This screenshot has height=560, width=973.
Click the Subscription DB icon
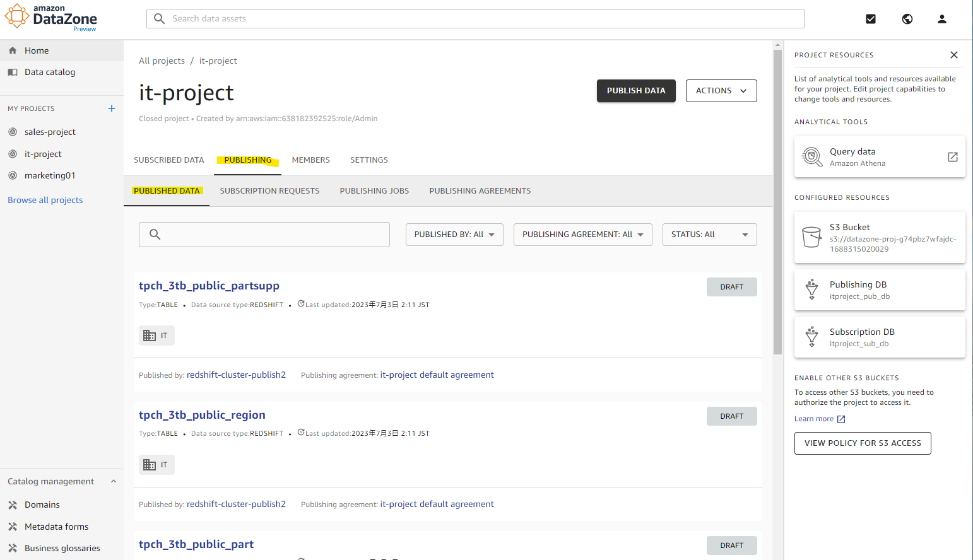812,337
